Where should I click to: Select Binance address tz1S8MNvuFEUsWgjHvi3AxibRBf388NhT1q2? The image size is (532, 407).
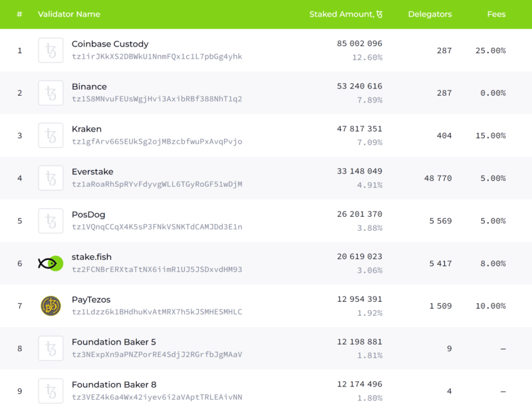(157, 99)
